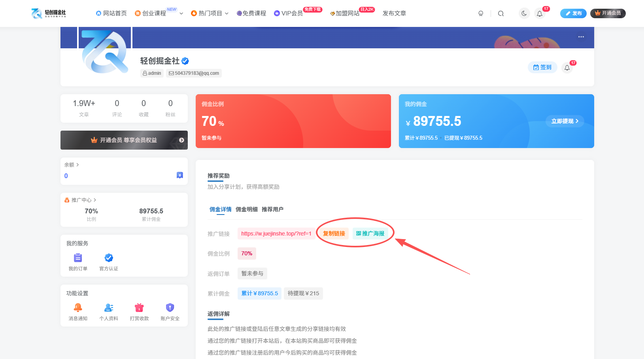Open 打赏收款 gift icon

139,308
